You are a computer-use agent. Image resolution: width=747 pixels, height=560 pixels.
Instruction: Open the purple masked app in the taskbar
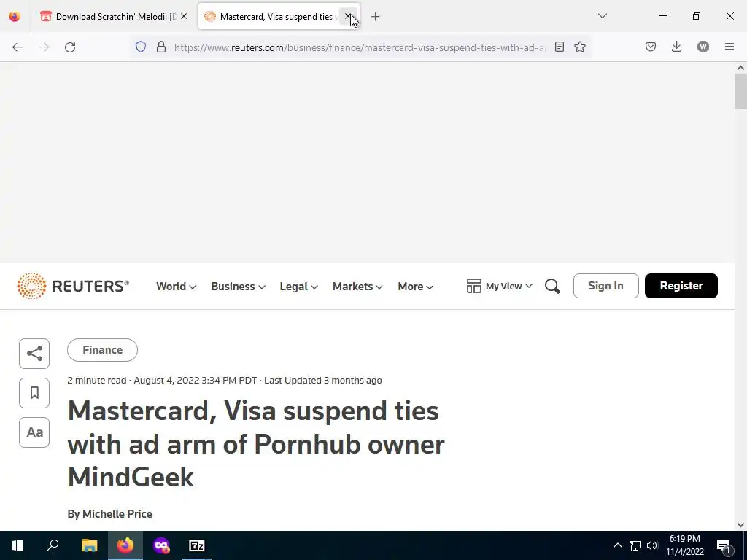[x=161, y=545]
